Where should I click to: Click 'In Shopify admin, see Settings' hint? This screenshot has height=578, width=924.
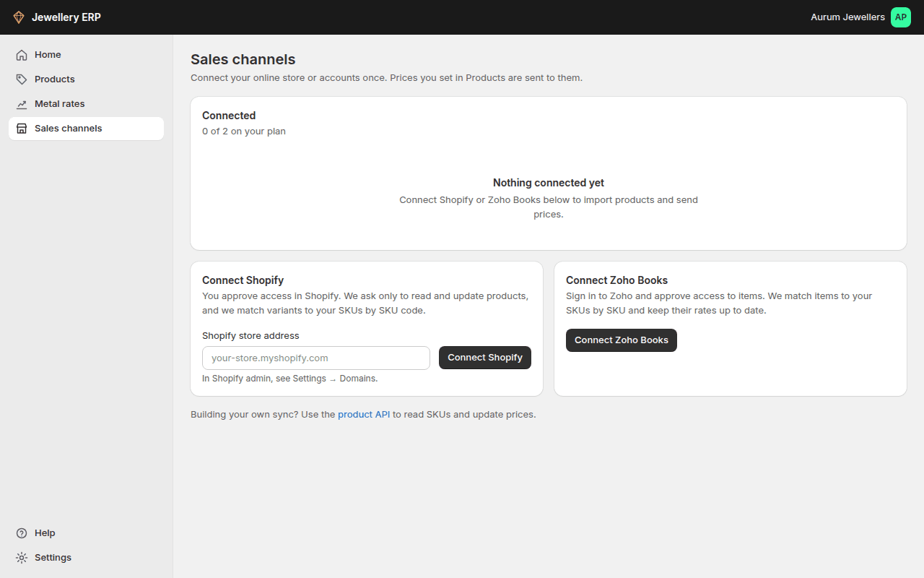(x=290, y=379)
